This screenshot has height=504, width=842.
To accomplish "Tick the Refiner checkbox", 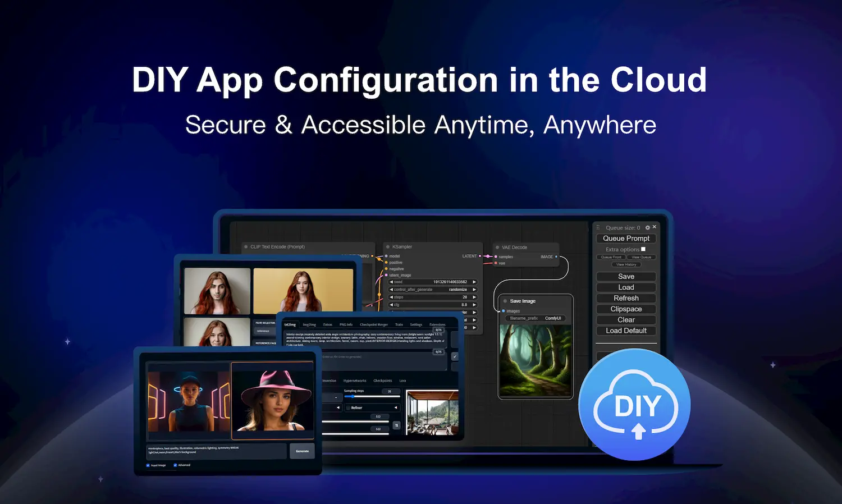I will pyautogui.click(x=348, y=408).
